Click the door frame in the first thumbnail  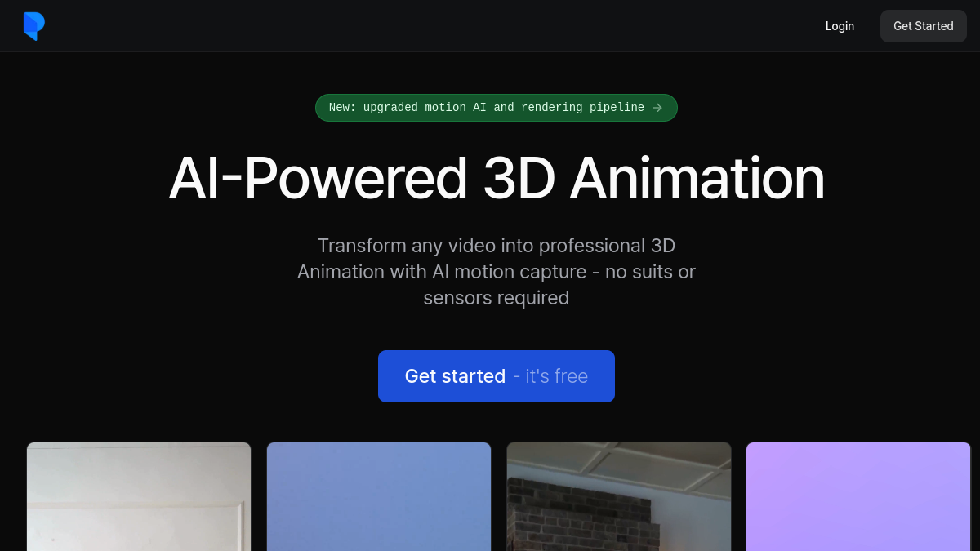coord(243,527)
